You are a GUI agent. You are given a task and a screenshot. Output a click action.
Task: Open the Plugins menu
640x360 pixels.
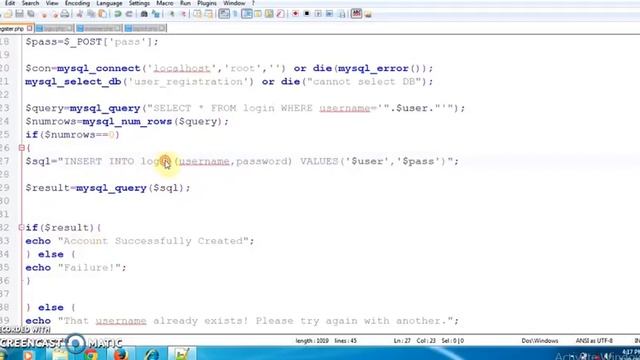pyautogui.click(x=207, y=3)
